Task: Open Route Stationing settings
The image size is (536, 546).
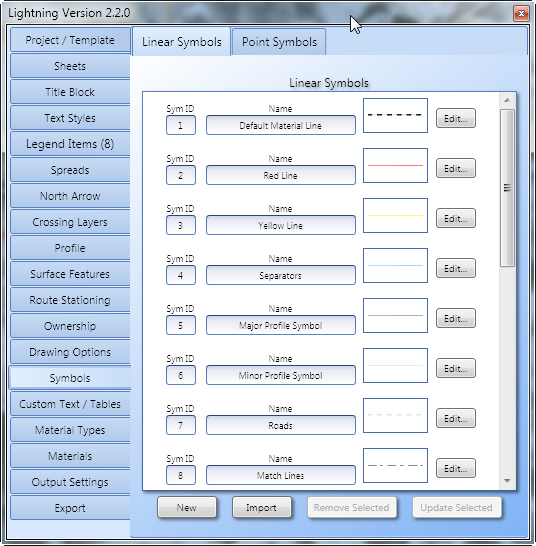Action: [x=70, y=300]
